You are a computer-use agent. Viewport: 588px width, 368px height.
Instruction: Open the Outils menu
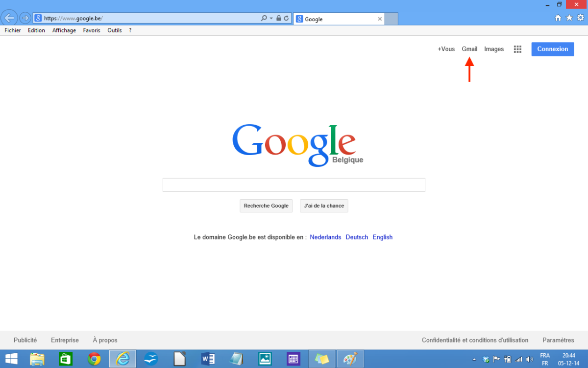click(115, 30)
